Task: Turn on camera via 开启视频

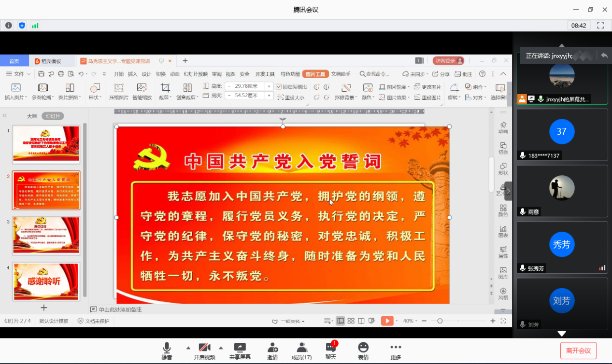Action: coord(204,351)
